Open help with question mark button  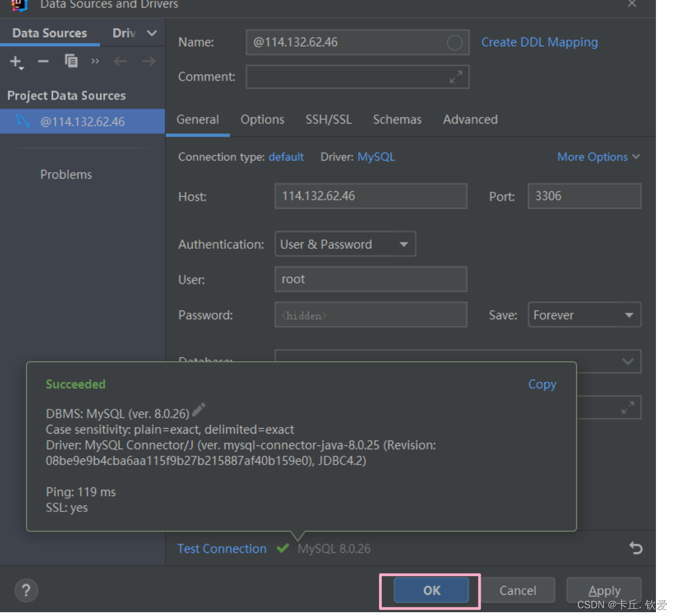[x=26, y=590]
